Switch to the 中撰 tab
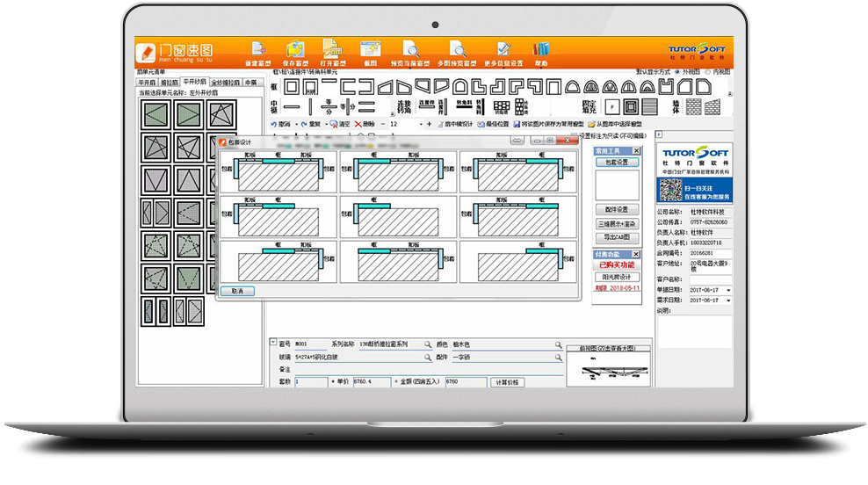This screenshot has height=485, width=868. pos(251,83)
